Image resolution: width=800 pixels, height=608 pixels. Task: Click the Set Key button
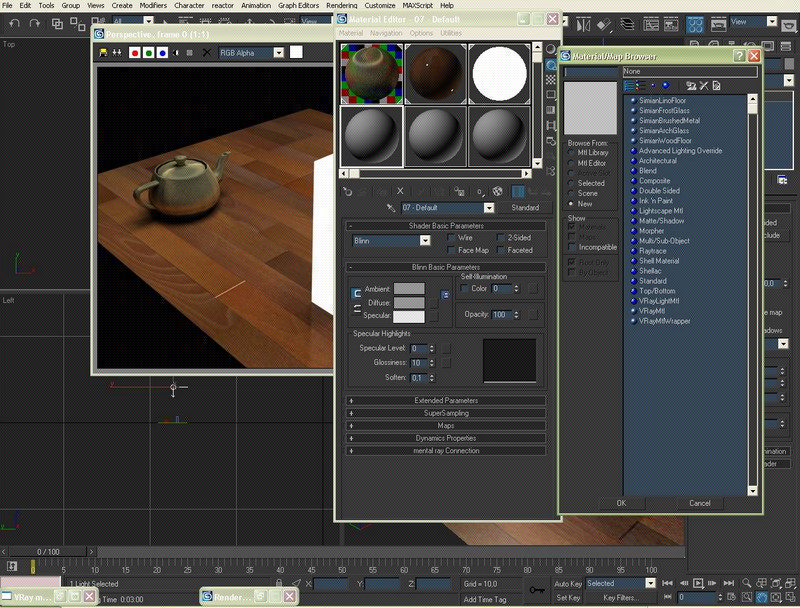pyautogui.click(x=568, y=598)
